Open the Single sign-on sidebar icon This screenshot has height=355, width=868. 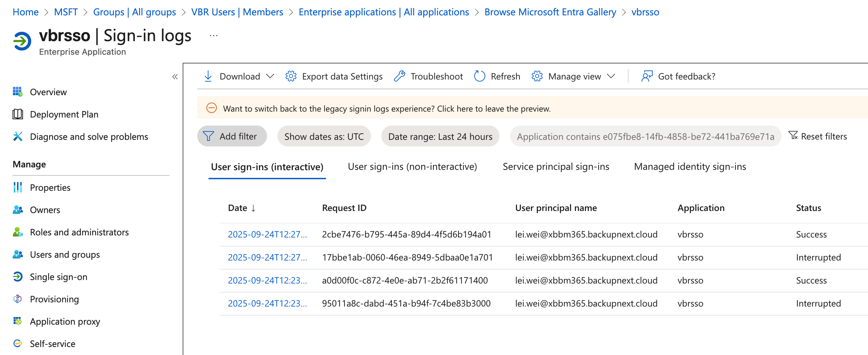(18, 277)
